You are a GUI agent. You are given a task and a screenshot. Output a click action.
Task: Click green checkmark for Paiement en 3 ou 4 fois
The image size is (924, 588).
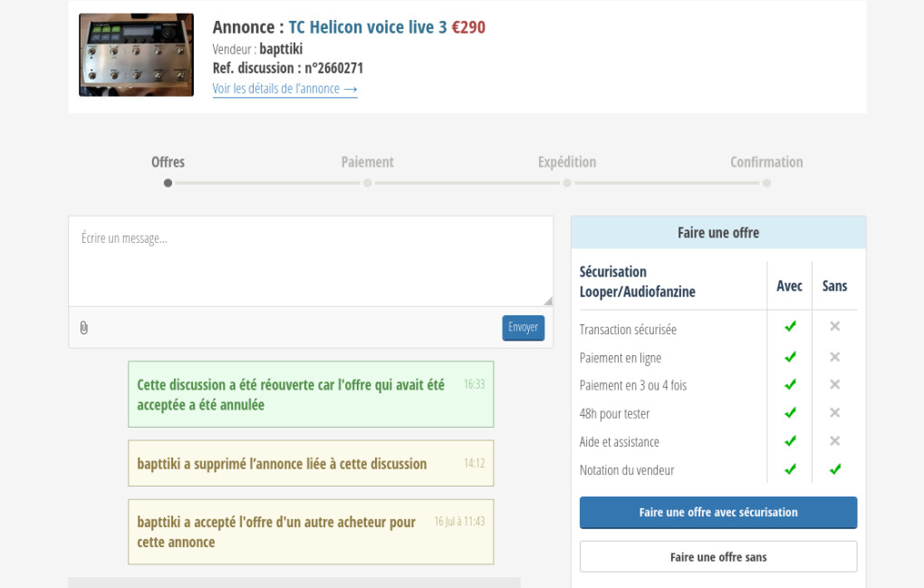790,385
